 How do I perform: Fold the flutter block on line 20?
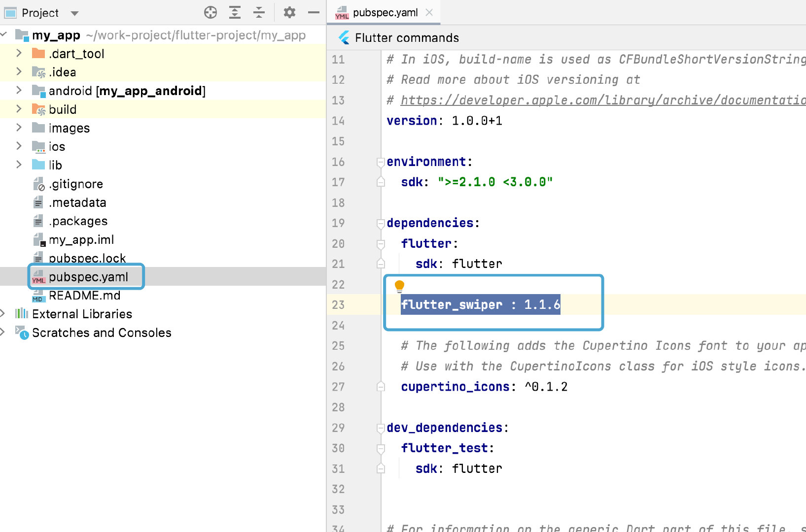click(381, 243)
